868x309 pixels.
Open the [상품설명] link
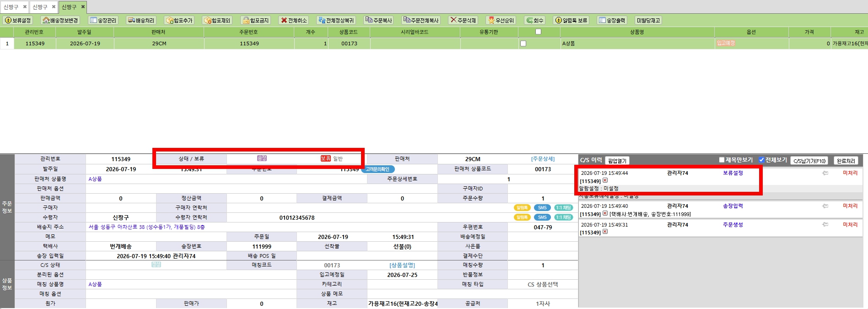click(402, 265)
